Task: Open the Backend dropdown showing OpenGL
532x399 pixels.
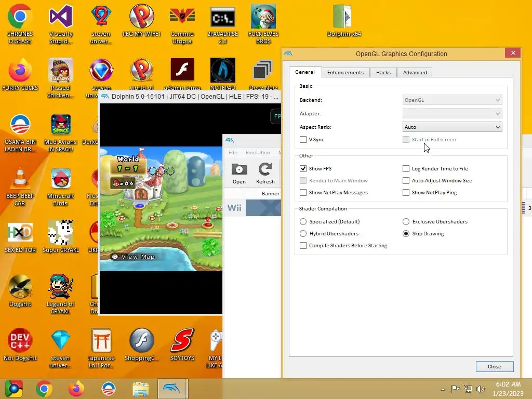Action: click(x=453, y=100)
